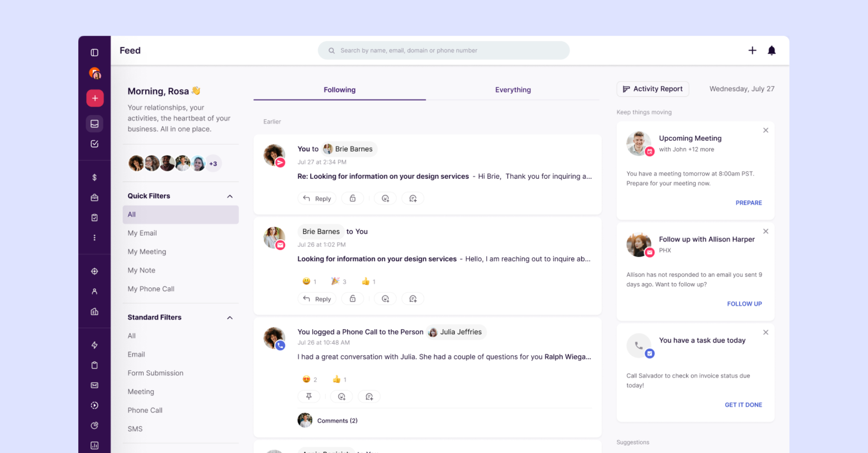Screen dimensions: 868x453
Task: Switch to the Everything tab
Action: [513, 90]
